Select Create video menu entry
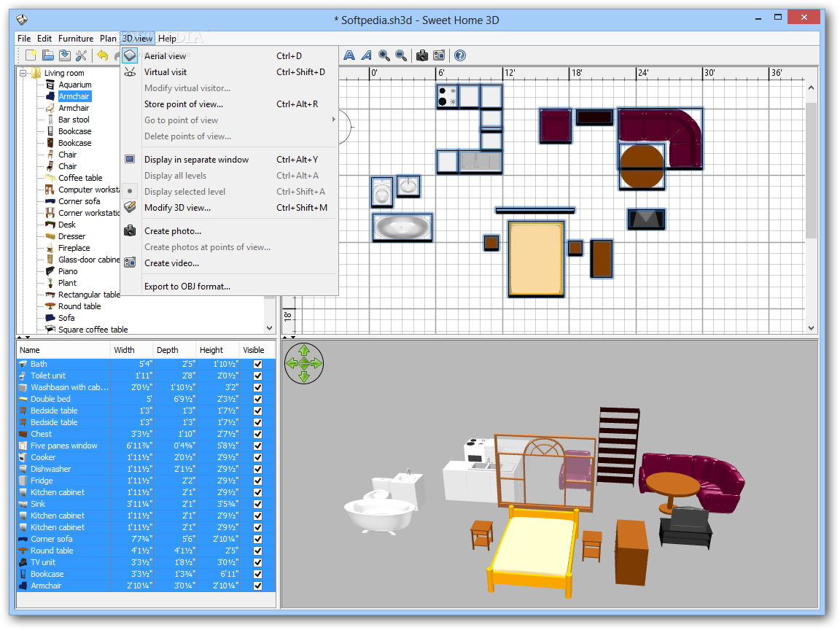The image size is (840, 630). pyautogui.click(x=229, y=263)
